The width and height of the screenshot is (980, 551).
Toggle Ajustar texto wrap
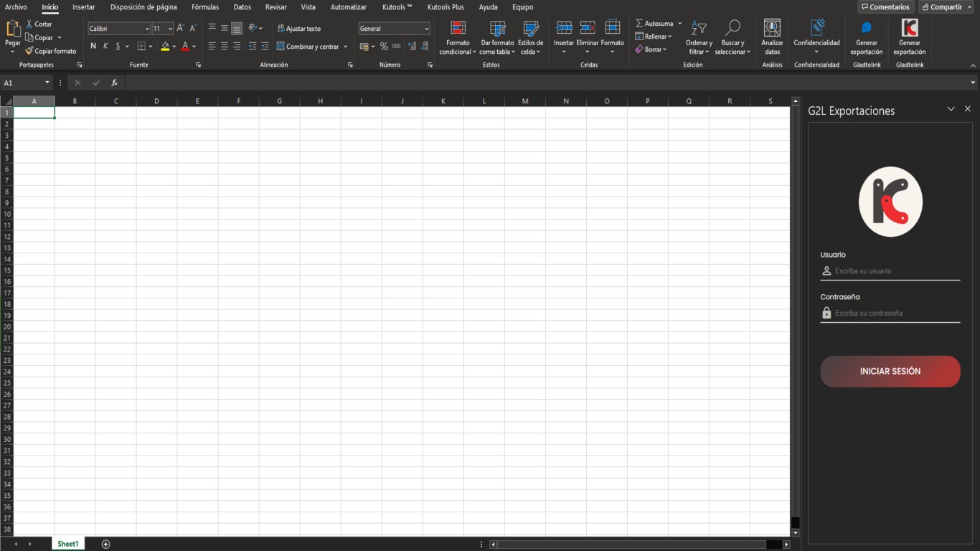299,29
